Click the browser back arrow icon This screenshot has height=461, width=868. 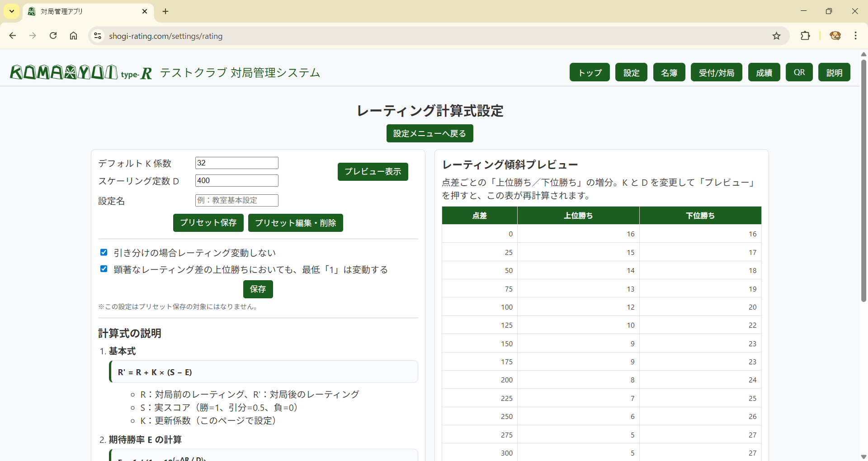point(13,36)
